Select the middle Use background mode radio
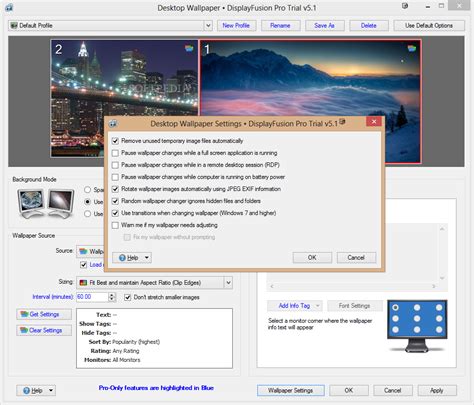Image resolution: width=474 pixels, height=405 pixels. (x=87, y=202)
